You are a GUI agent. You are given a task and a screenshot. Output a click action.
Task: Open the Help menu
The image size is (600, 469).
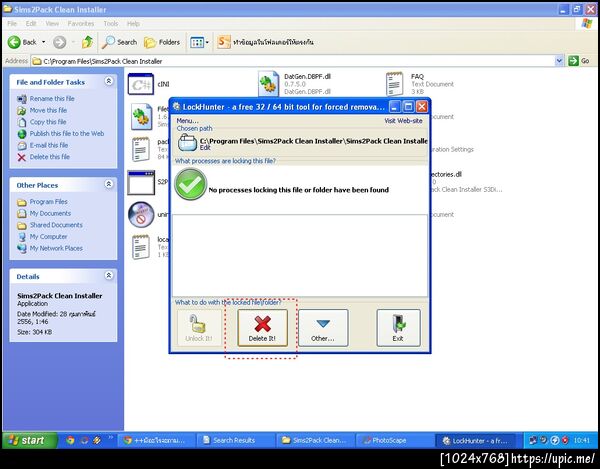(133, 24)
